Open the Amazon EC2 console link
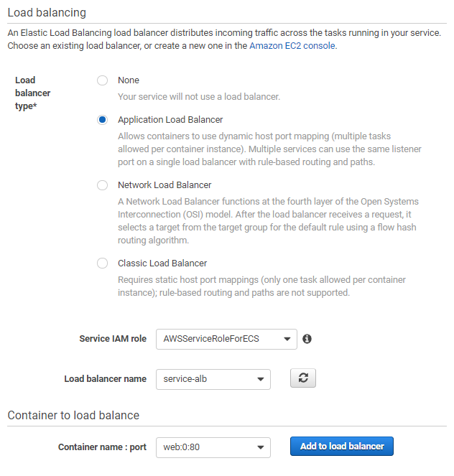 (292, 46)
